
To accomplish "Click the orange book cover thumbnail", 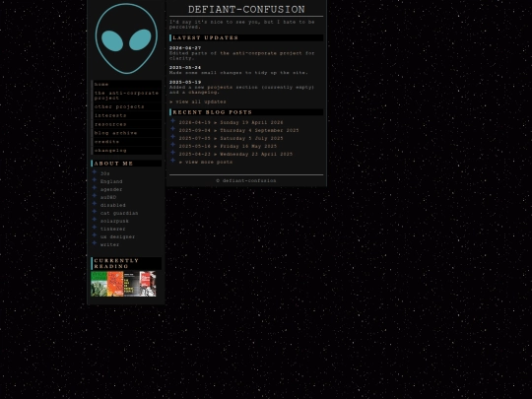I will [115, 284].
